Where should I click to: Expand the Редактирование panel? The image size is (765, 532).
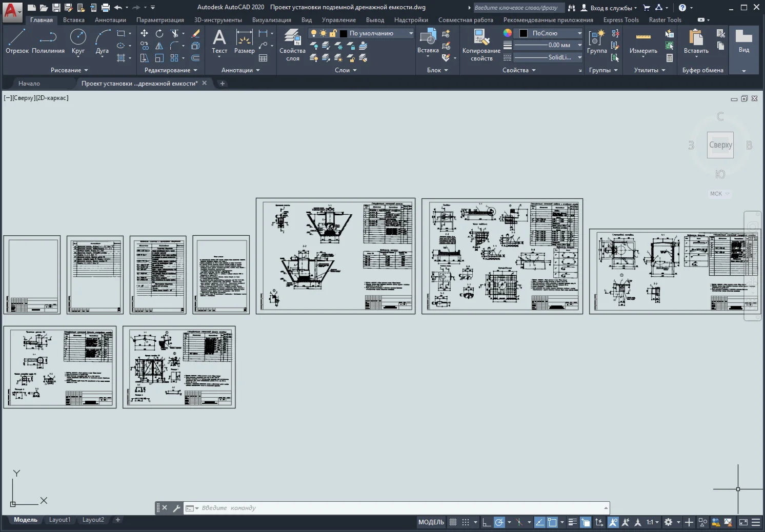point(171,70)
